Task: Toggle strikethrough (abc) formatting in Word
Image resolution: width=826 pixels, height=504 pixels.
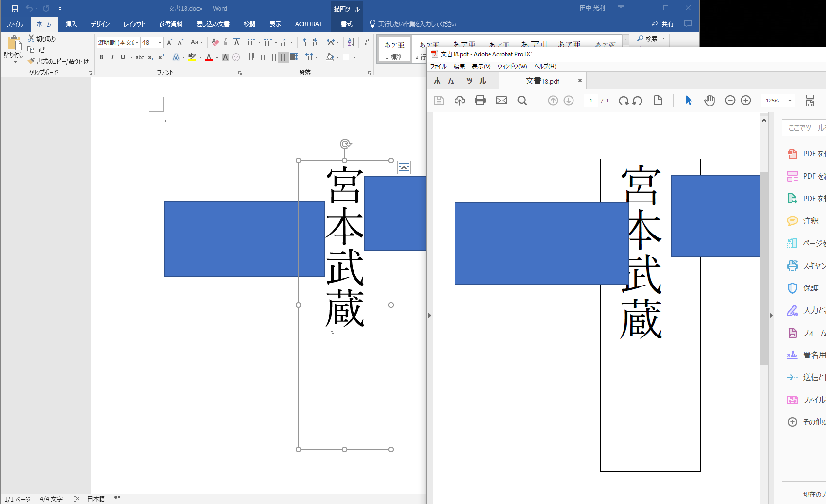Action: pos(140,57)
